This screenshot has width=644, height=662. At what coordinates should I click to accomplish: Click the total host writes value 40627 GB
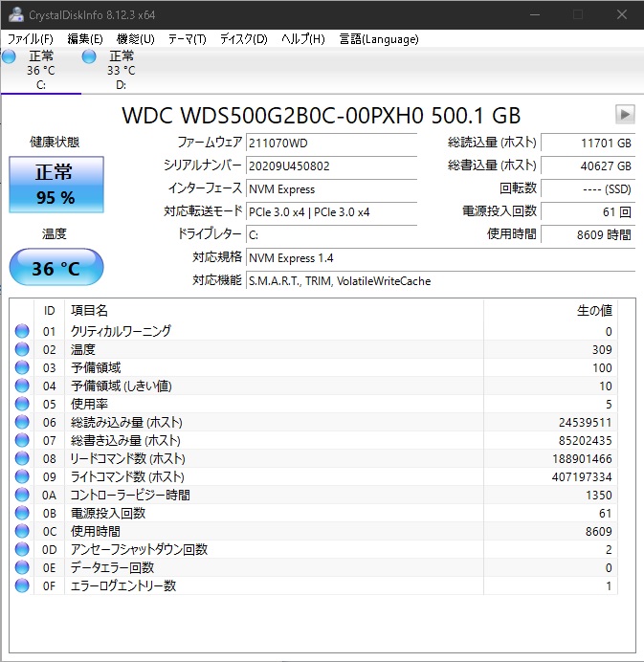[x=588, y=165]
